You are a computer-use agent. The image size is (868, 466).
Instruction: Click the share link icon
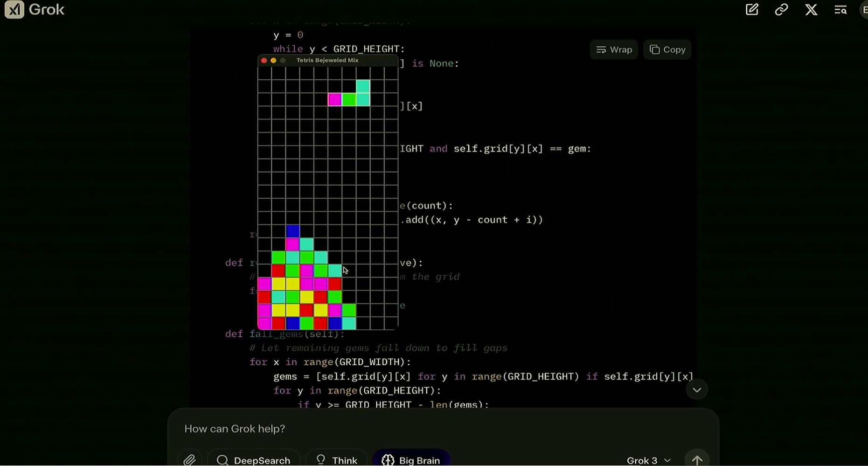point(781,10)
